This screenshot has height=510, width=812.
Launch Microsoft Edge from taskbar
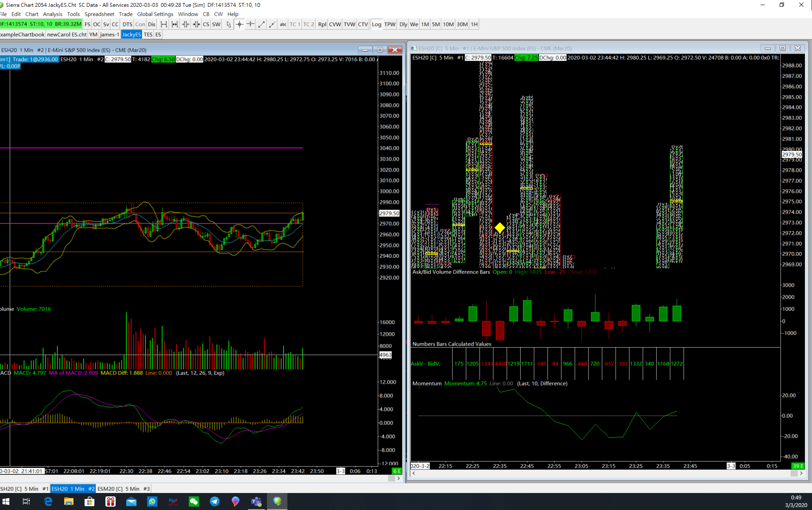click(48, 501)
